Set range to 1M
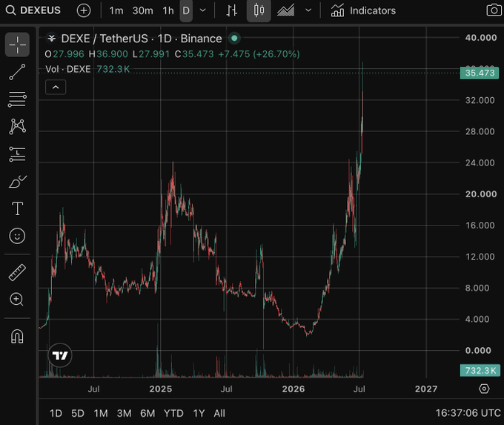 click(101, 413)
